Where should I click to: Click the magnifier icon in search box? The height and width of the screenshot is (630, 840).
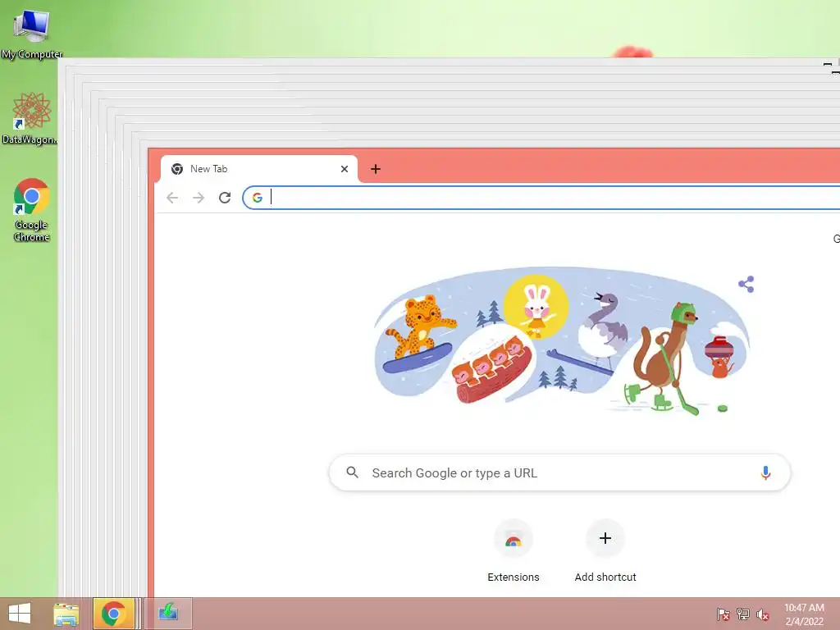coord(352,472)
